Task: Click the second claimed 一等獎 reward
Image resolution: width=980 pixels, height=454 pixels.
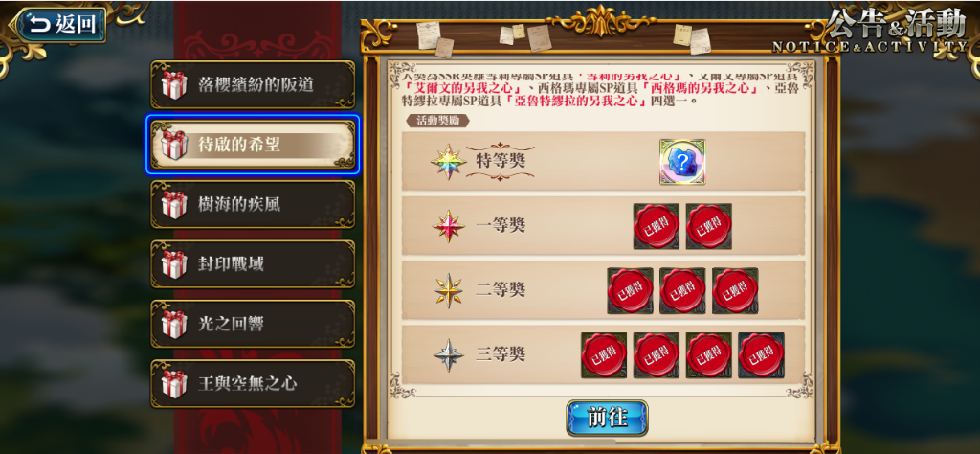Action: tap(709, 226)
